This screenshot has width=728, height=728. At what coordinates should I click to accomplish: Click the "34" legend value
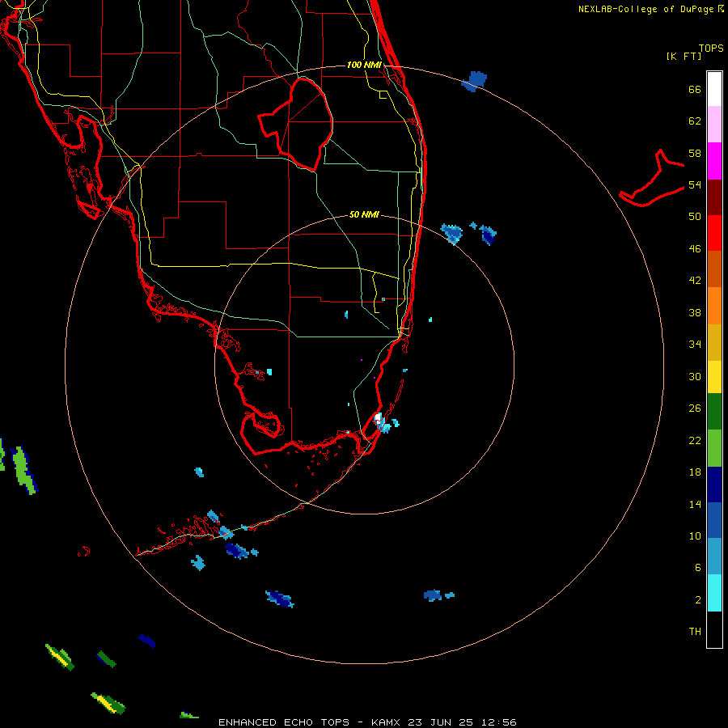695,345
